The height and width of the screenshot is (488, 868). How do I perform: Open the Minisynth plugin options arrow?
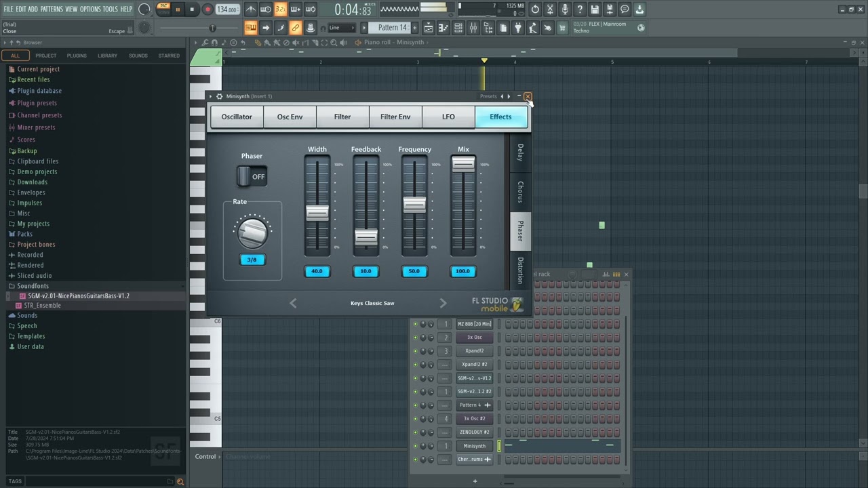tap(211, 96)
